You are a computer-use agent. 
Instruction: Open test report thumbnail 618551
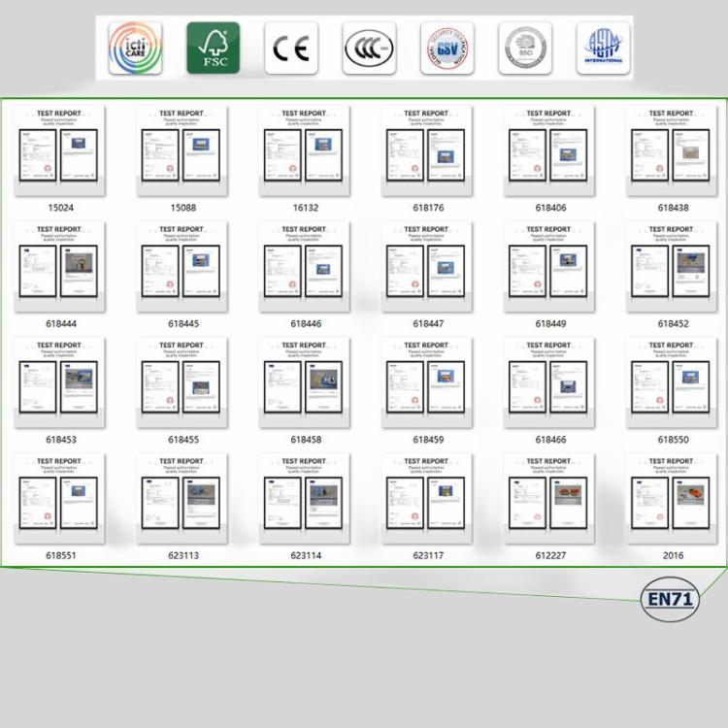60,499
